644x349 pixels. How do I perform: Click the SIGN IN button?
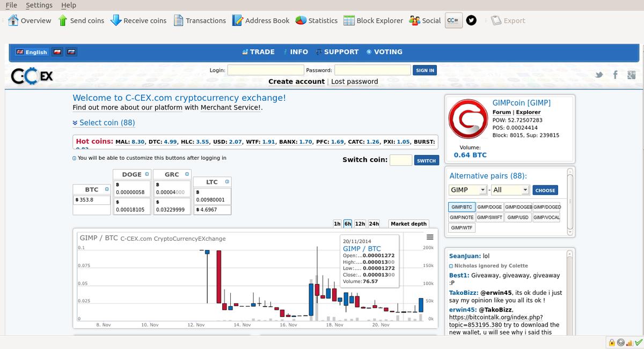pos(425,70)
